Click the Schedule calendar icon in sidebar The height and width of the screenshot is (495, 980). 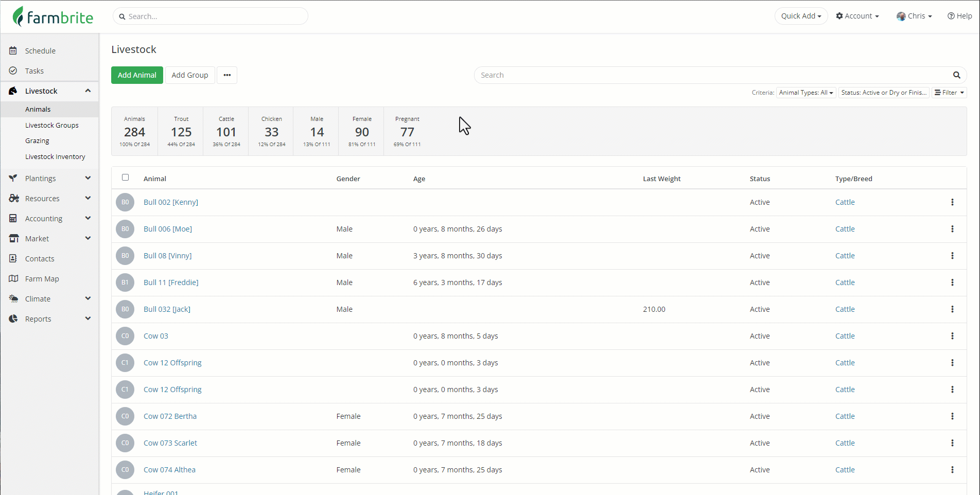pos(13,50)
